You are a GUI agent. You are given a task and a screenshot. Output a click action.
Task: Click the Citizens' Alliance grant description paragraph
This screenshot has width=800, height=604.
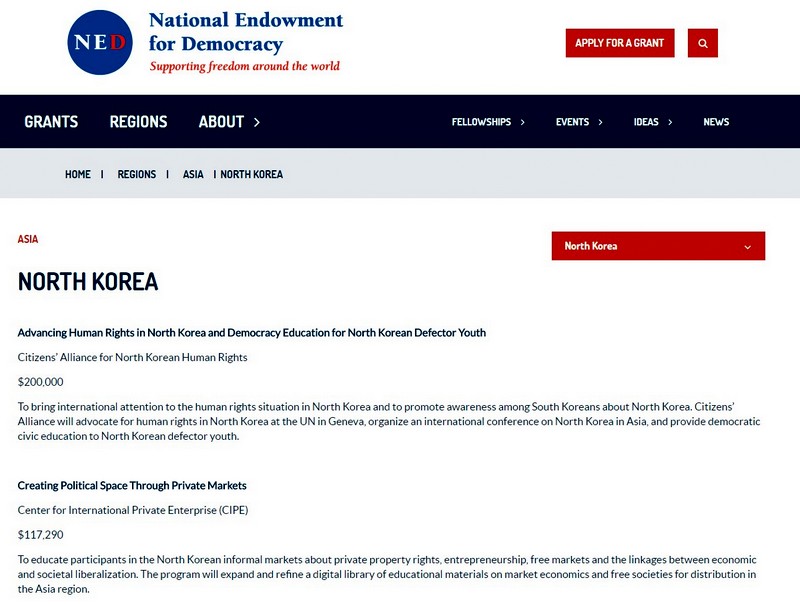click(389, 421)
